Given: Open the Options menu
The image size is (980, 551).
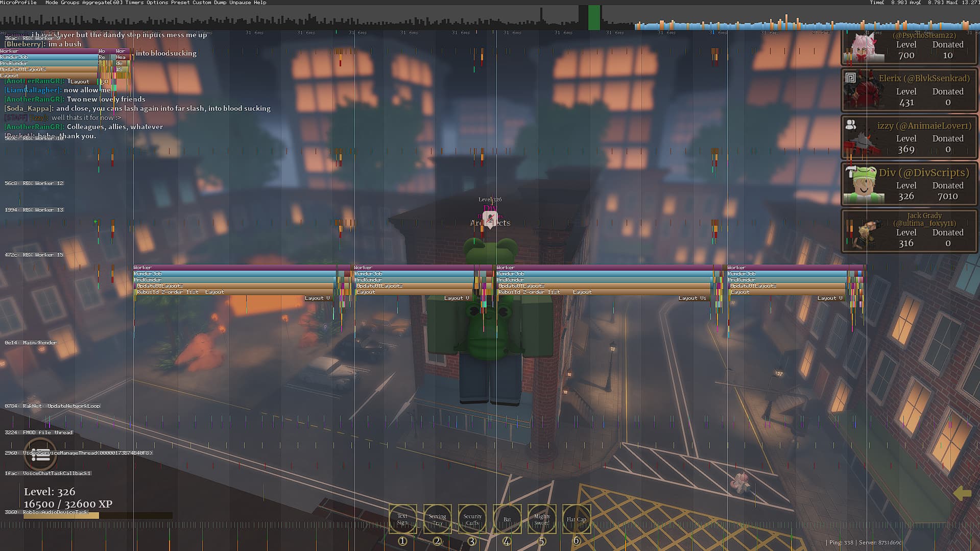Looking at the screenshot, I should coord(156,2).
